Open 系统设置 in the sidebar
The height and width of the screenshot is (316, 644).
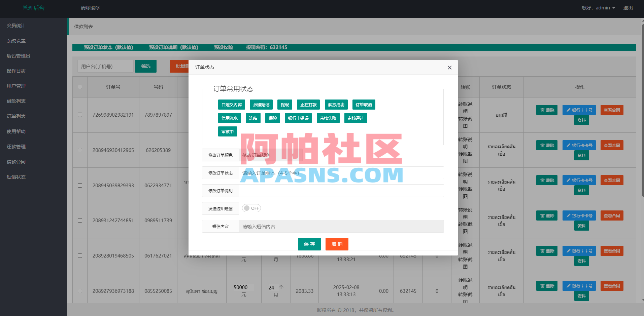point(16,41)
